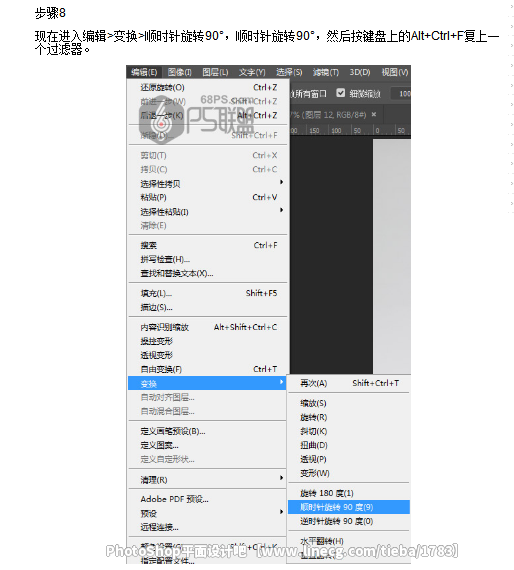Image resolution: width=514 pixels, height=570 pixels.
Task: Toggle the 细微缩放 checkbox
Action: (x=341, y=93)
